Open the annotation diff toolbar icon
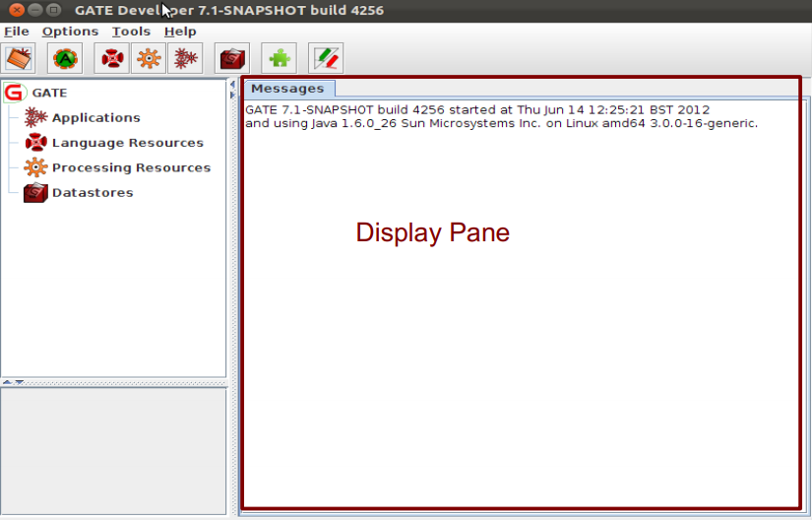This screenshot has height=520, width=812. 326,58
